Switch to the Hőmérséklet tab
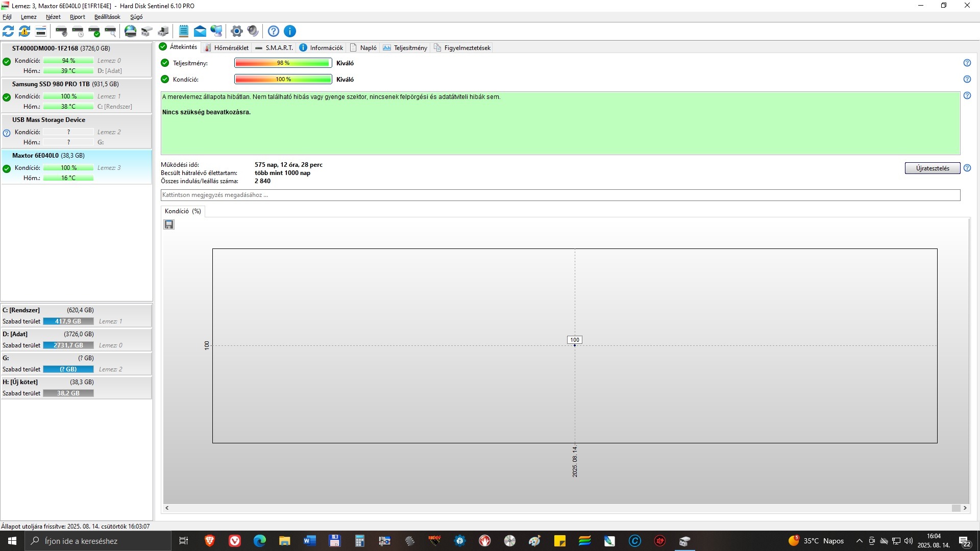 [x=226, y=47]
